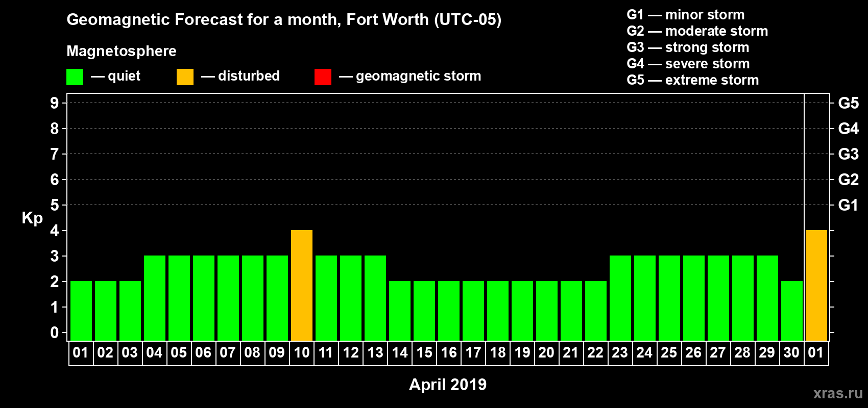This screenshot has height=408, width=868.
Task: Select the green bar for April 04
Action: [155, 298]
